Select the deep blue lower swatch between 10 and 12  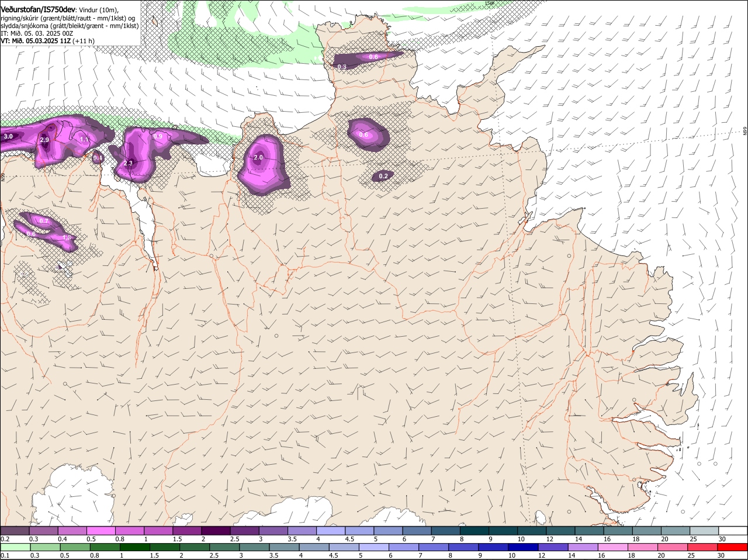(524, 547)
